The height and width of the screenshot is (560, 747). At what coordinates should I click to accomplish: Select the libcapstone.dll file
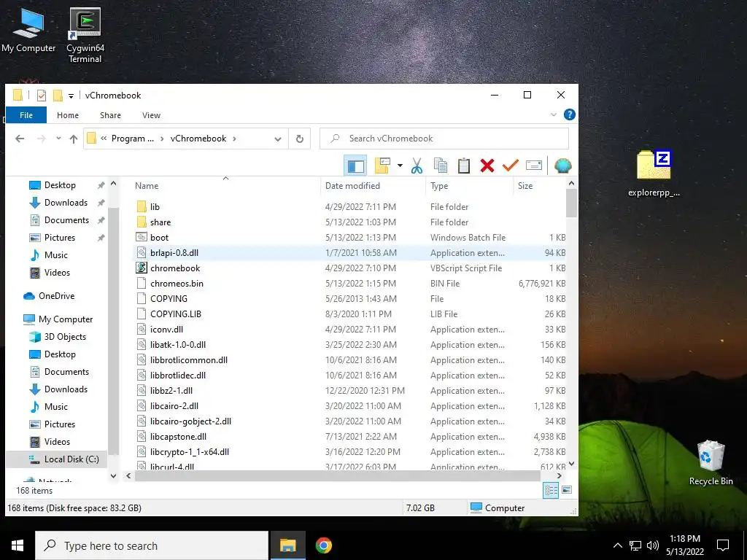(178, 436)
